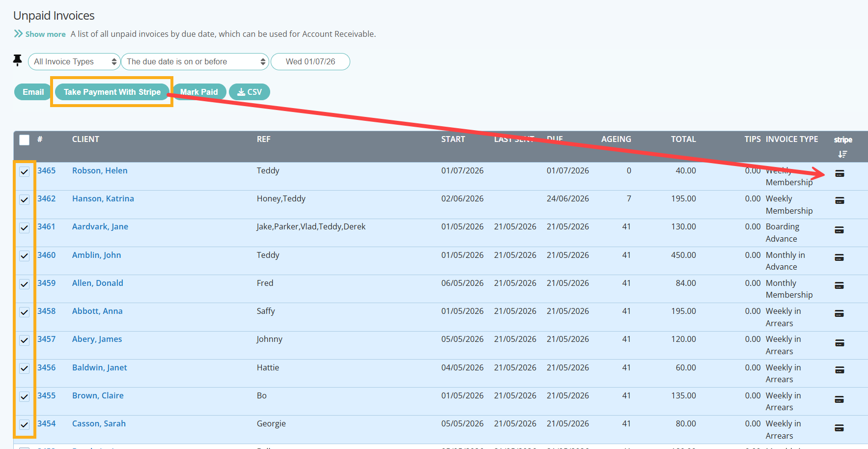Uncheck the checkbox for Amblin, John
The width and height of the screenshot is (868, 449).
[24, 256]
